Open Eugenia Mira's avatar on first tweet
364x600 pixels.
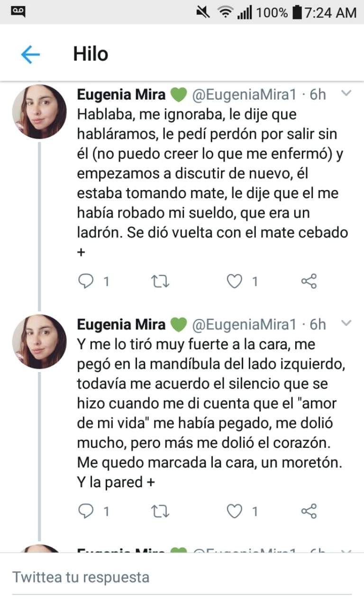(39, 112)
